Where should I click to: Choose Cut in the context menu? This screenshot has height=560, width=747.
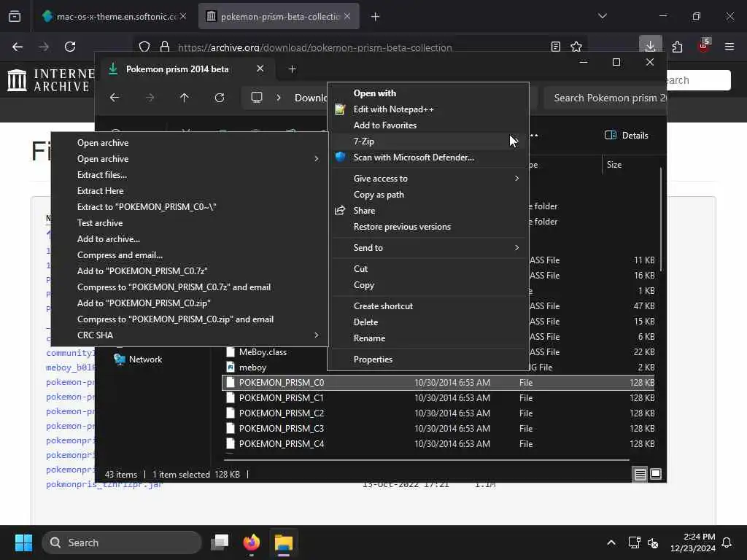[428, 269]
